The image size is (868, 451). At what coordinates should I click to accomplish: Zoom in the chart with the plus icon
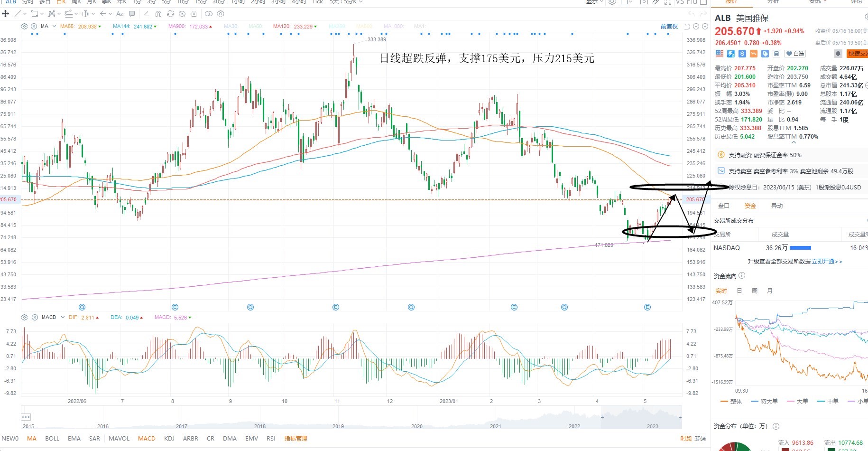[x=704, y=27]
